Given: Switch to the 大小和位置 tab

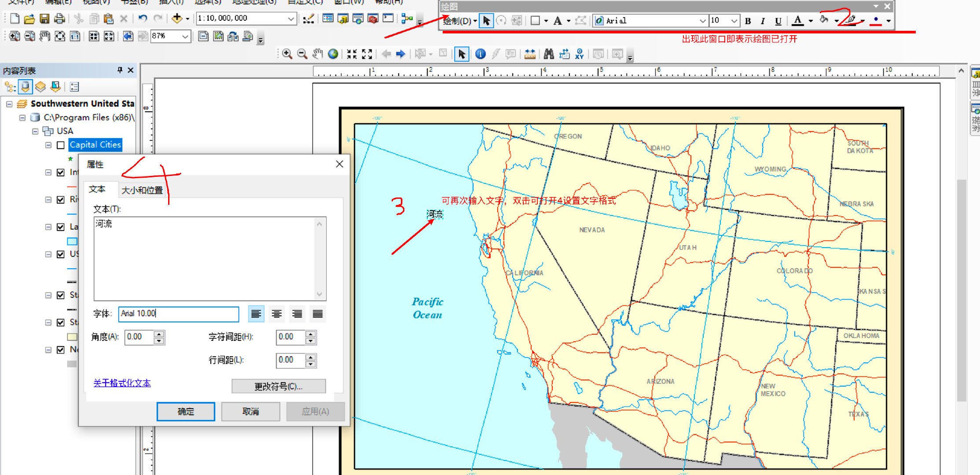Looking at the screenshot, I should [142, 190].
